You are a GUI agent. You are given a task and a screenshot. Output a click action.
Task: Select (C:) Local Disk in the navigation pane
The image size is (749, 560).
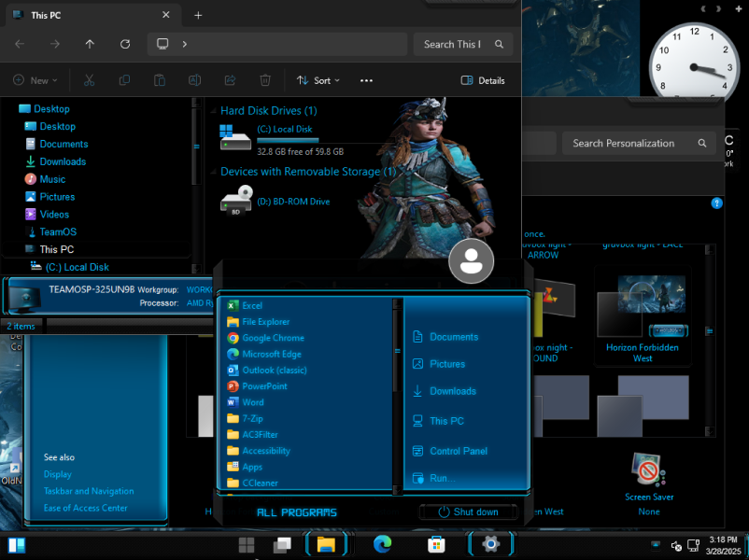pyautogui.click(x=70, y=267)
